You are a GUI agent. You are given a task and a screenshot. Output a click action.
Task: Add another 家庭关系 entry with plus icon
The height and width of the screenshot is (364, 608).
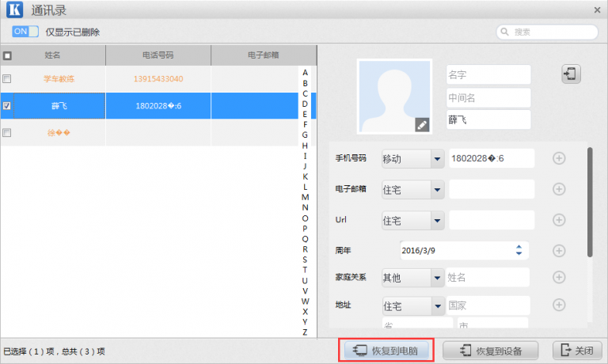click(559, 277)
